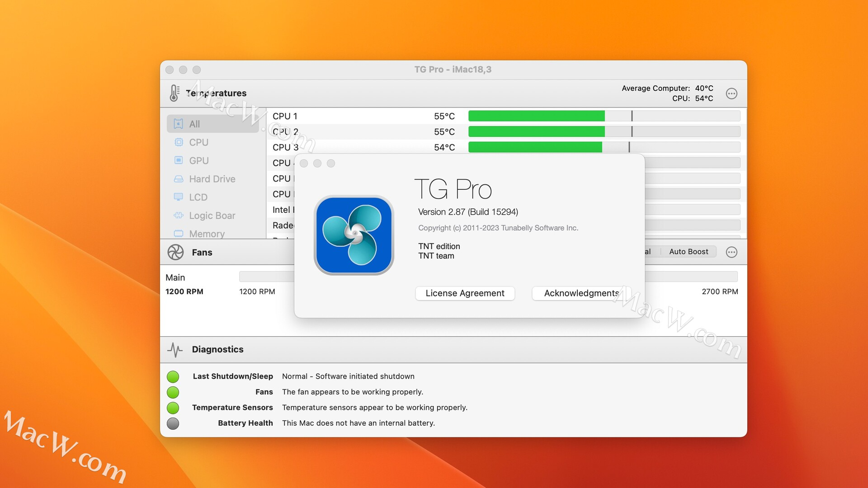Viewport: 868px width, 488px height.
Task: Click the CPU 2 temperature bar
Action: 604,132
